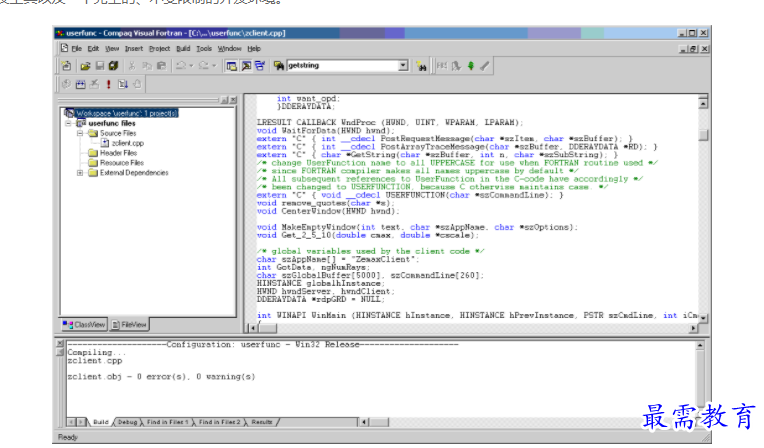
Task: Switch to the FileView tab
Action: [x=129, y=325]
